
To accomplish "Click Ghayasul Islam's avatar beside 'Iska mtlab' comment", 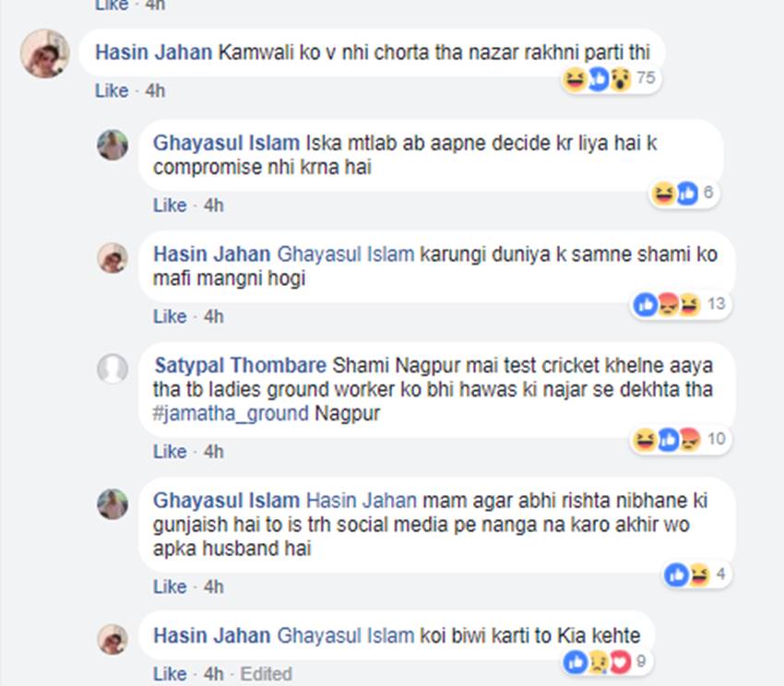I will 113,145.
